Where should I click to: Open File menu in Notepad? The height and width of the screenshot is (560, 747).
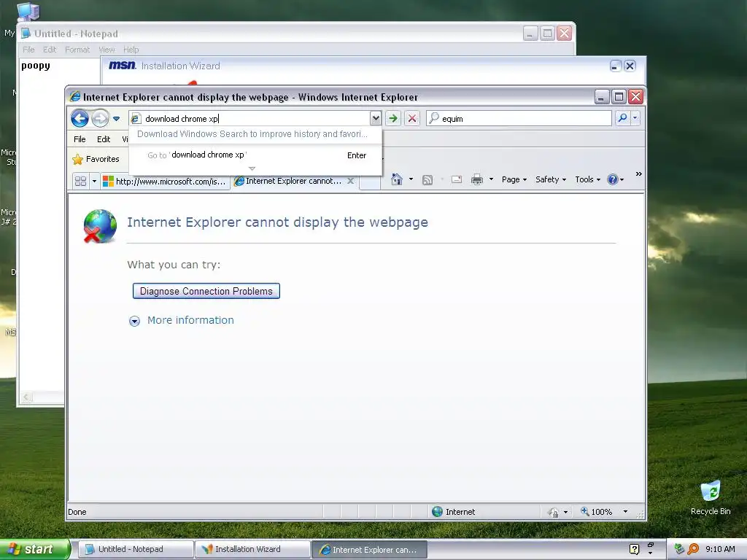(28, 50)
